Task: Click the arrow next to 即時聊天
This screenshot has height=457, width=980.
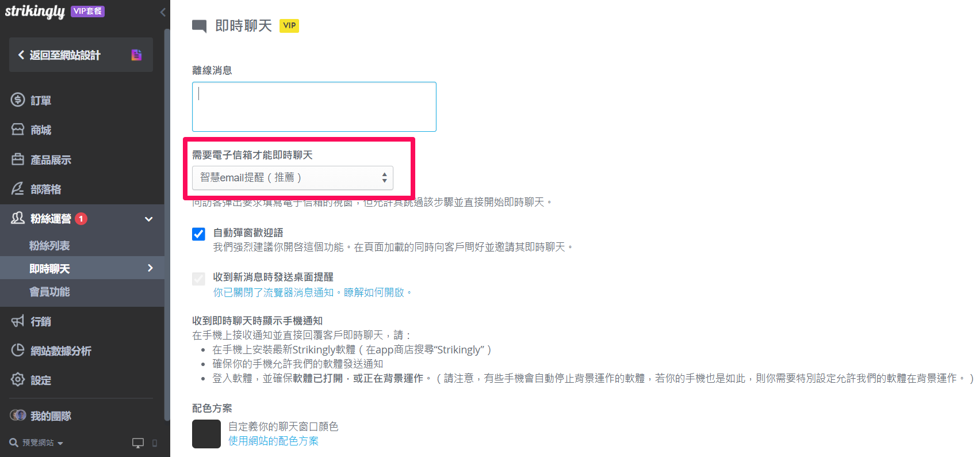Action: tap(150, 268)
